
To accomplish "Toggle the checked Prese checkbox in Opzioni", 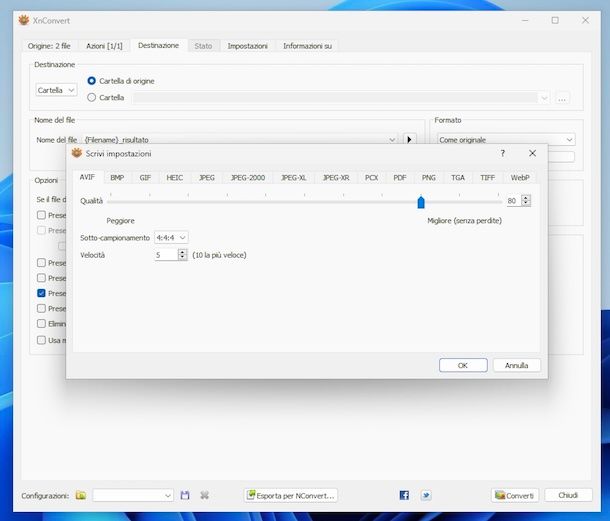I will (41, 293).
